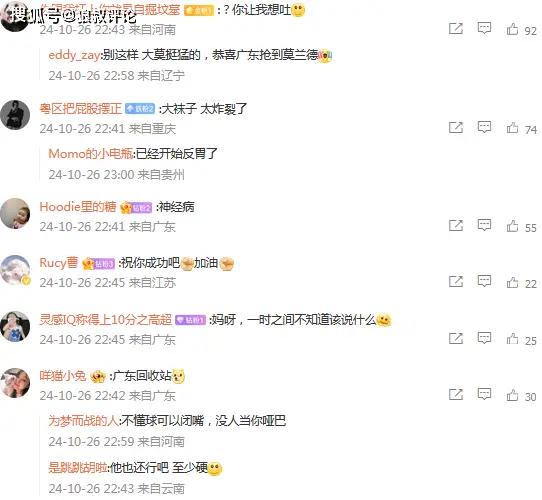Like the 大袜子 comment with 74 likes
The width and height of the screenshot is (542, 500).
(x=512, y=128)
